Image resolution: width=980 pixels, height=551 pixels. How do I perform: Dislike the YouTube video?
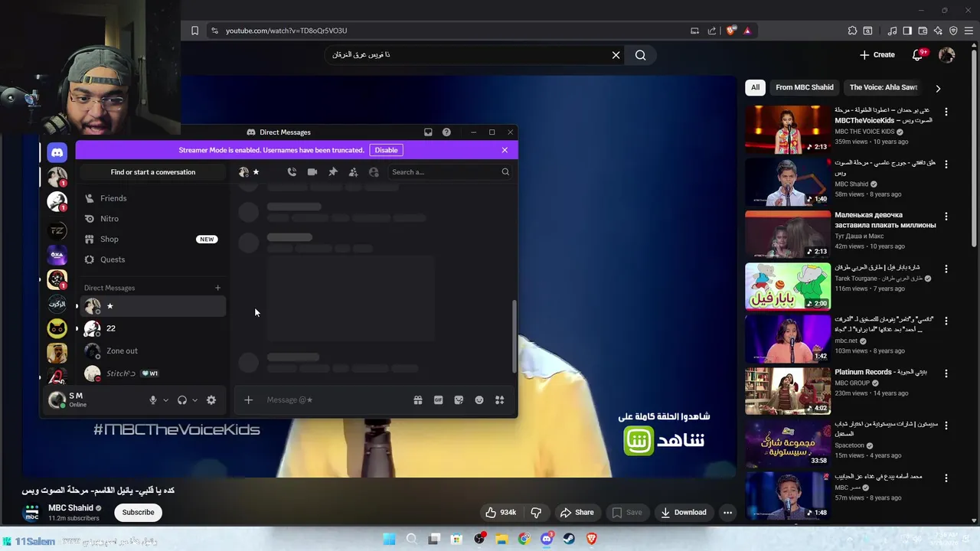click(x=536, y=513)
